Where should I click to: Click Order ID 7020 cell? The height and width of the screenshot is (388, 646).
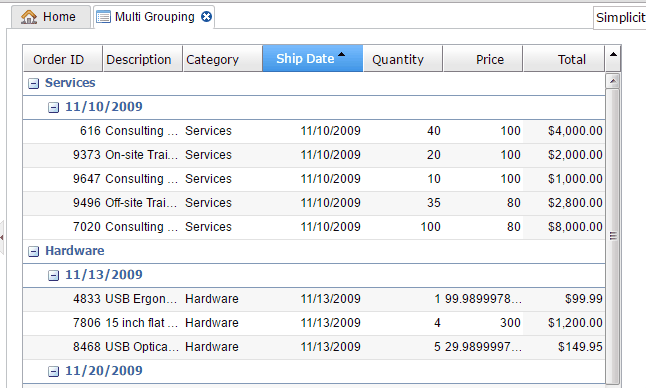62,227
